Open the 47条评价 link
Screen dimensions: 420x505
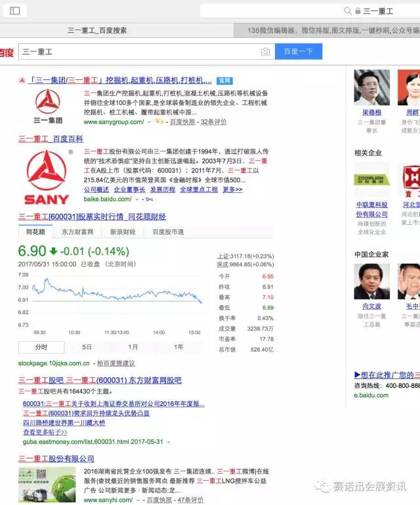[x=190, y=500]
